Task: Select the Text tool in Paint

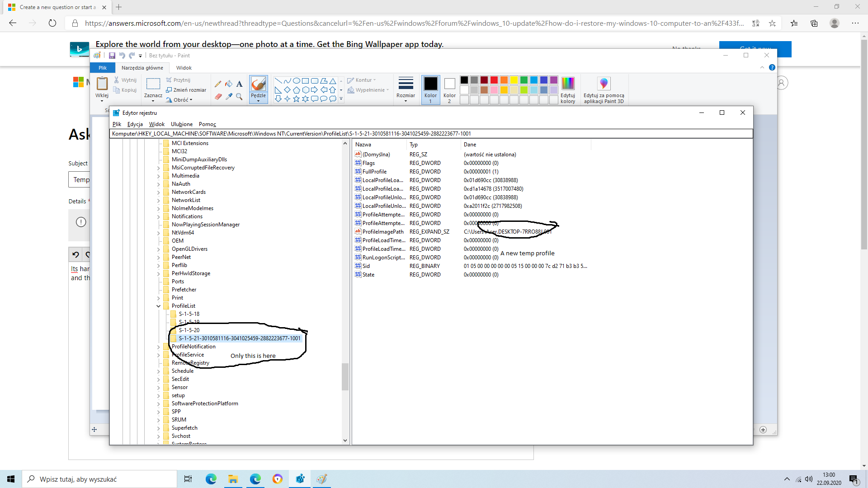Action: pyautogui.click(x=239, y=84)
